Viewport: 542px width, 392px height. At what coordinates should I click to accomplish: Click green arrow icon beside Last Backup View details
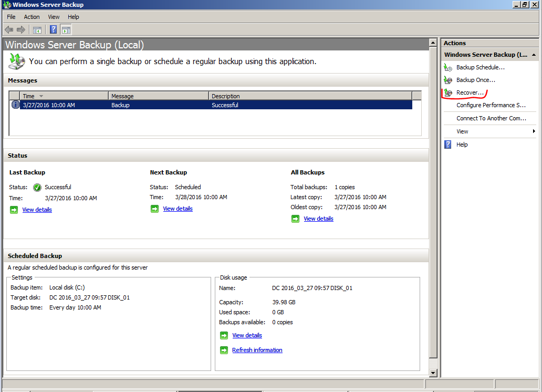(14, 210)
